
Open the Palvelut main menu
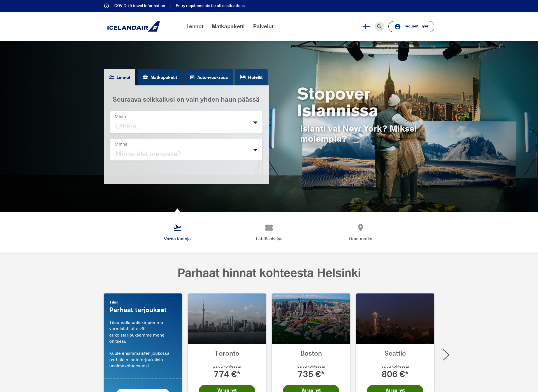tap(263, 27)
